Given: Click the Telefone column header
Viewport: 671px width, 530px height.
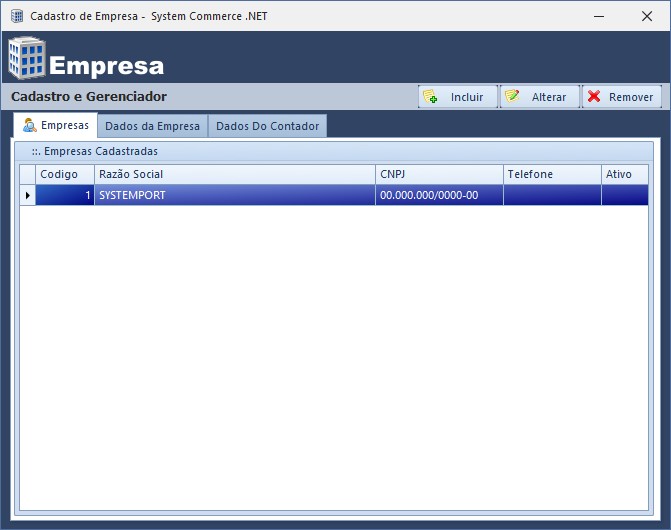Looking at the screenshot, I should click(552, 174).
